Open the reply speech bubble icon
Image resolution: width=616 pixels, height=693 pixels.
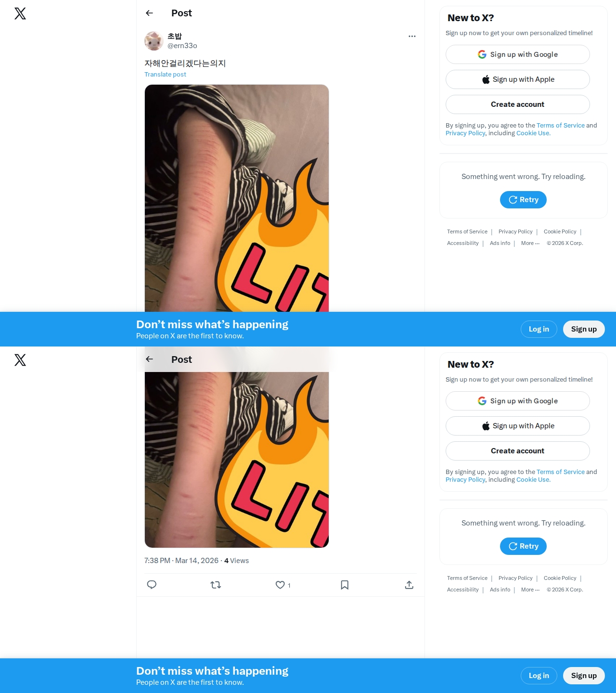[x=152, y=585]
